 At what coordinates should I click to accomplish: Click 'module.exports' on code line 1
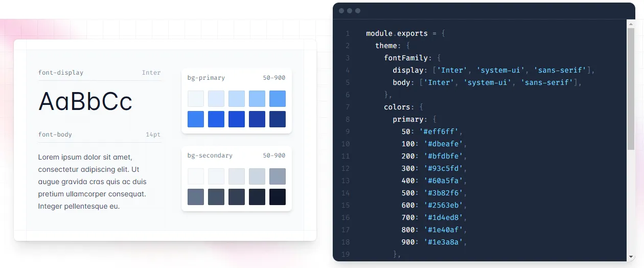(397, 33)
